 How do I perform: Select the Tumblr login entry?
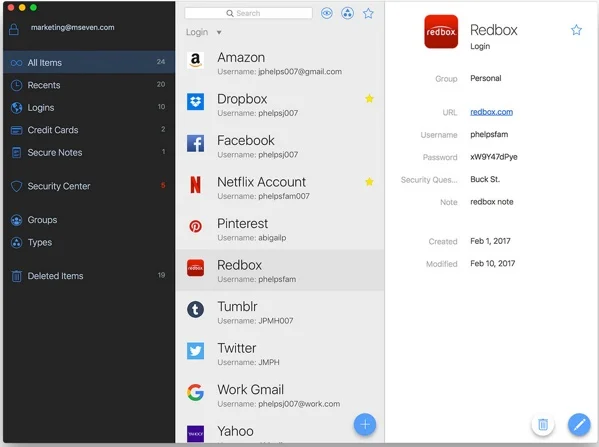[280, 313]
